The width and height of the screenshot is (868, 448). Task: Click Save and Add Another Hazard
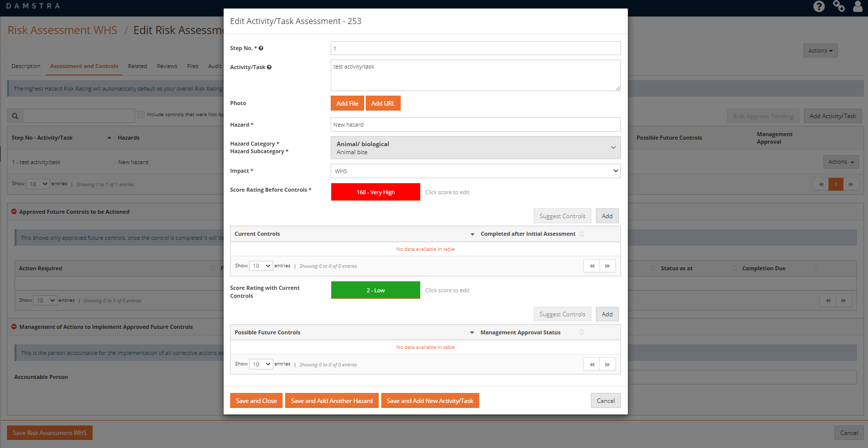point(332,400)
